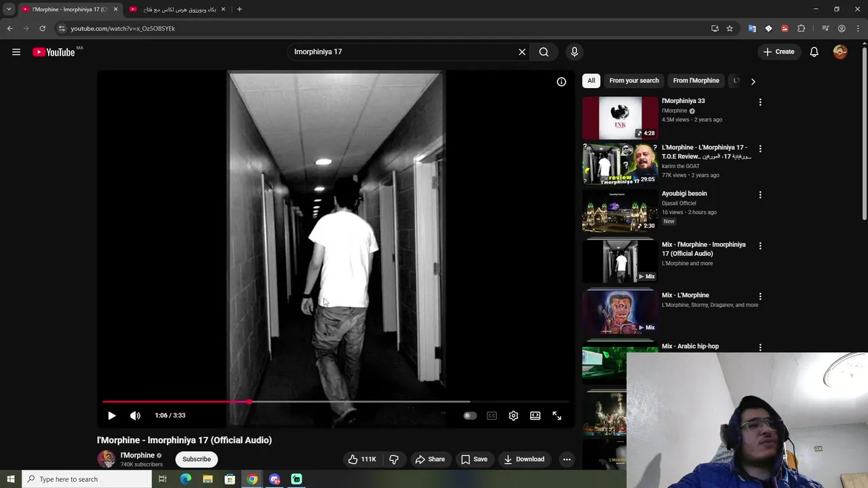The width and height of the screenshot is (868, 488).
Task: Open l'Morphiniya 33 thumbnail
Action: pyautogui.click(x=620, y=118)
